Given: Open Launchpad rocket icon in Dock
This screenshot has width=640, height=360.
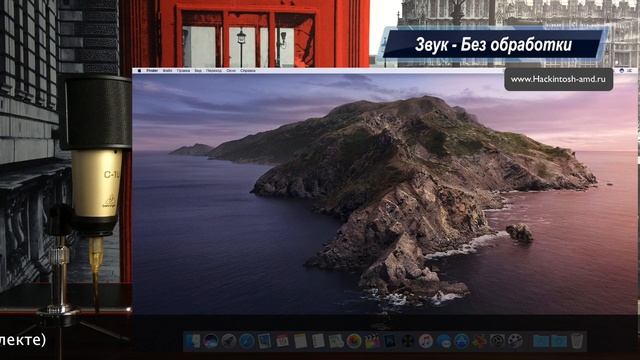Looking at the screenshot, I should tap(229, 341).
